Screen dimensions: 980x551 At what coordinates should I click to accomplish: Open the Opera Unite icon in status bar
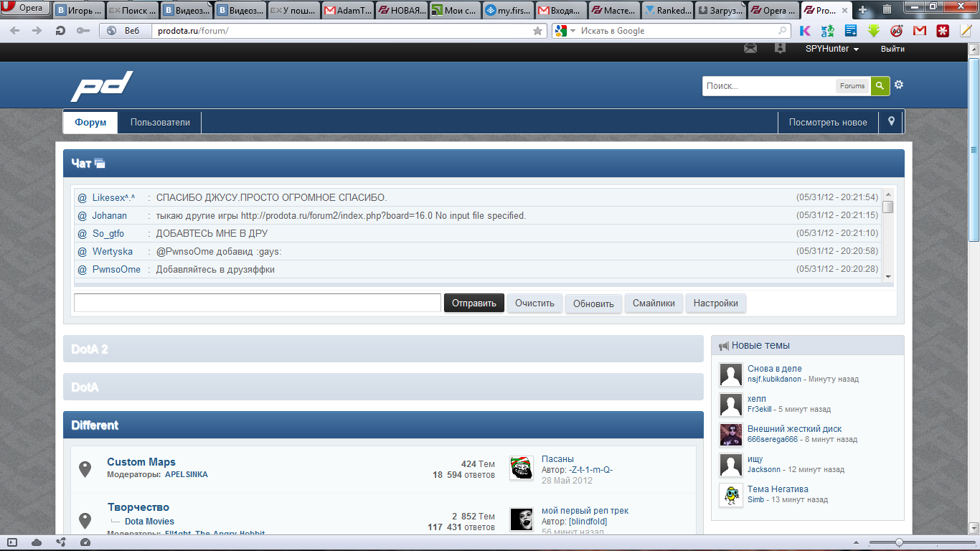click(x=61, y=542)
